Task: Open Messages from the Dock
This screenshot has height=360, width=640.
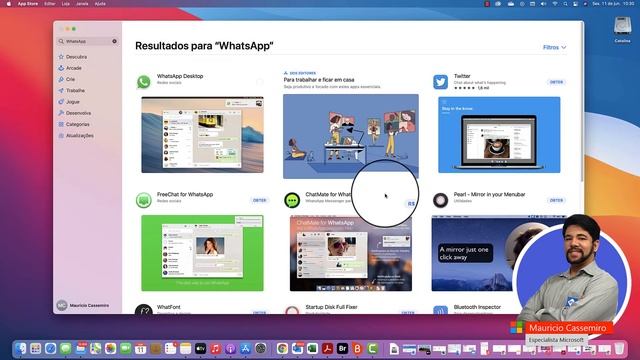Action: 65,349
